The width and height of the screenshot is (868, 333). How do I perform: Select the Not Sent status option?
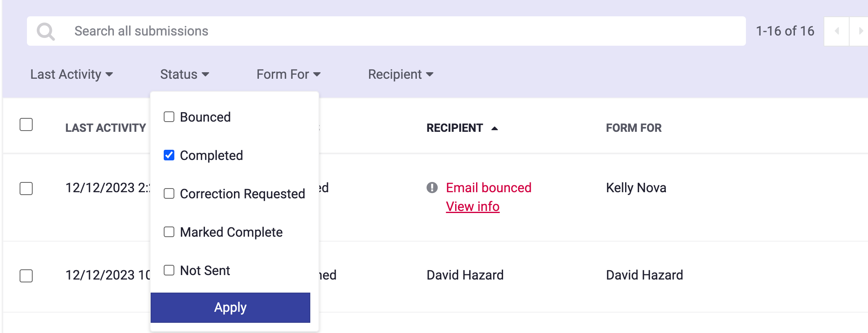[169, 270]
